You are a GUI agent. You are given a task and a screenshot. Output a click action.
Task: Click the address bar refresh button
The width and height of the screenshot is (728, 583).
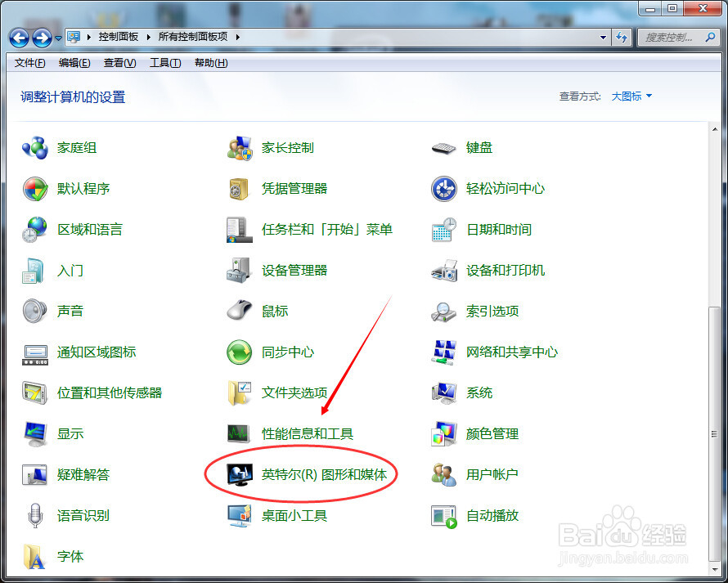[x=621, y=37]
